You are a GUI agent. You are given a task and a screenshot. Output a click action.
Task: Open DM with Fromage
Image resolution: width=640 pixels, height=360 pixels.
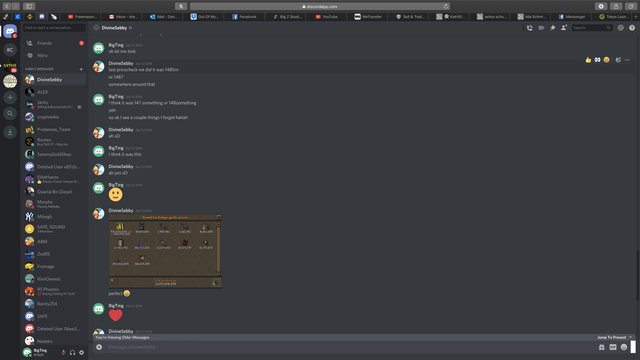(x=54, y=266)
